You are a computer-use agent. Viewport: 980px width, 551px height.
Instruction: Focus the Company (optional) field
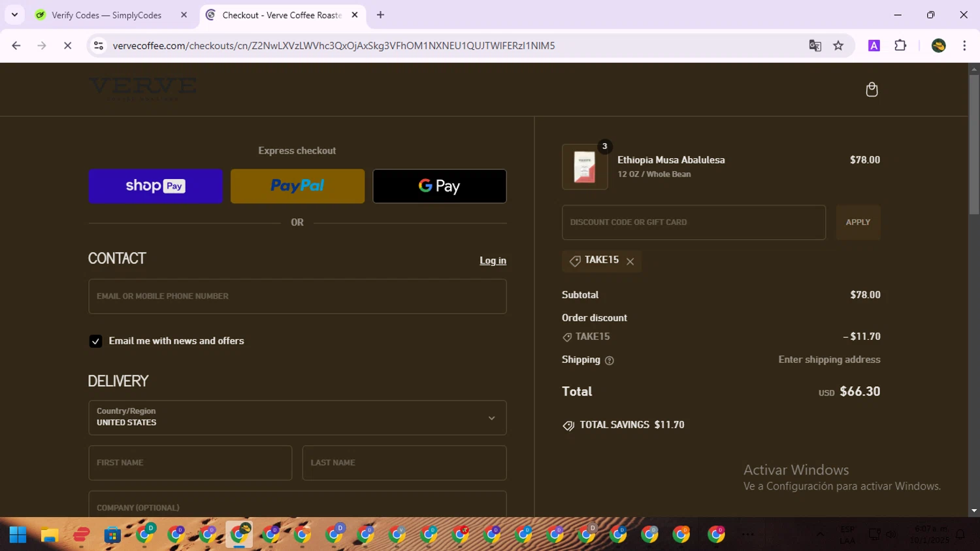click(297, 505)
